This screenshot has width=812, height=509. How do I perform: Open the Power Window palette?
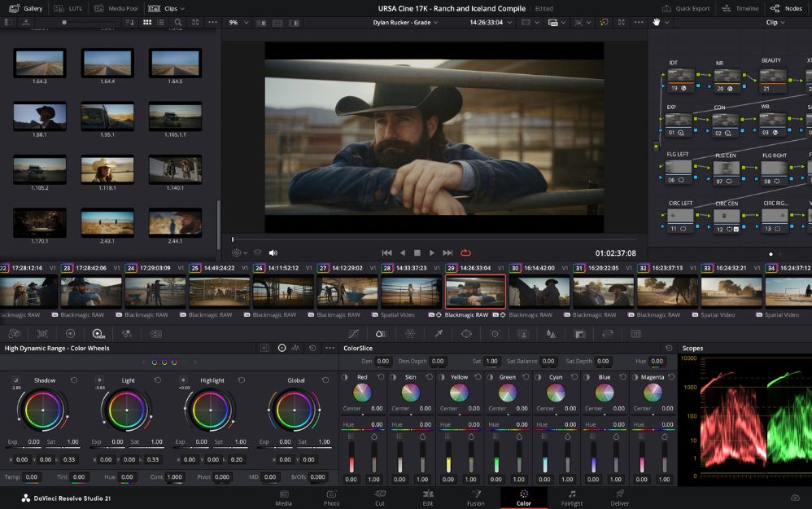click(466, 334)
